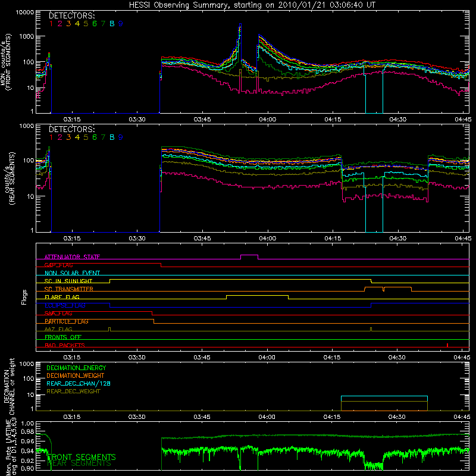
Task: Click the raised ATTENUATOR_STATE pulse near 03:55
Action: [x=249, y=255]
